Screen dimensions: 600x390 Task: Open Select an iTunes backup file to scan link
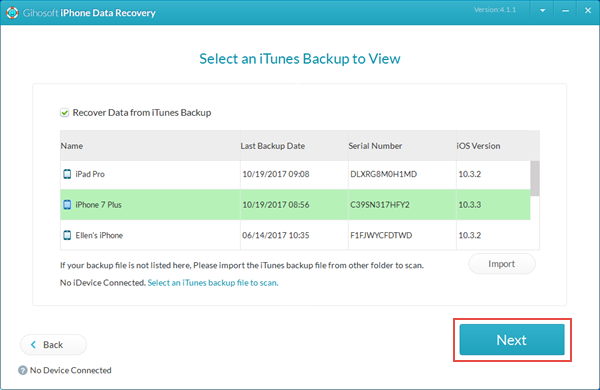[x=213, y=283]
